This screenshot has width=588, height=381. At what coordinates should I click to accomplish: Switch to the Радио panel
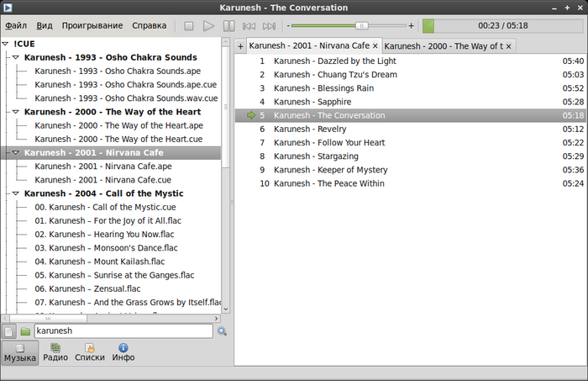pos(55,352)
